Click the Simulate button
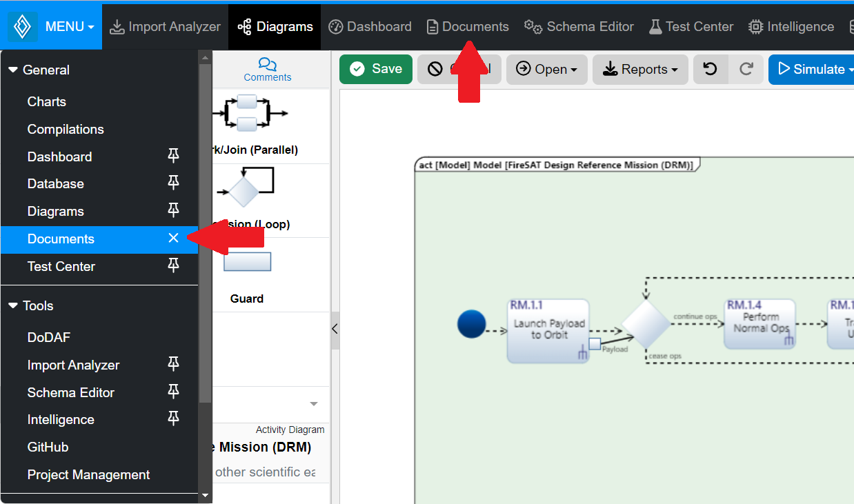The image size is (854, 504). pos(814,69)
